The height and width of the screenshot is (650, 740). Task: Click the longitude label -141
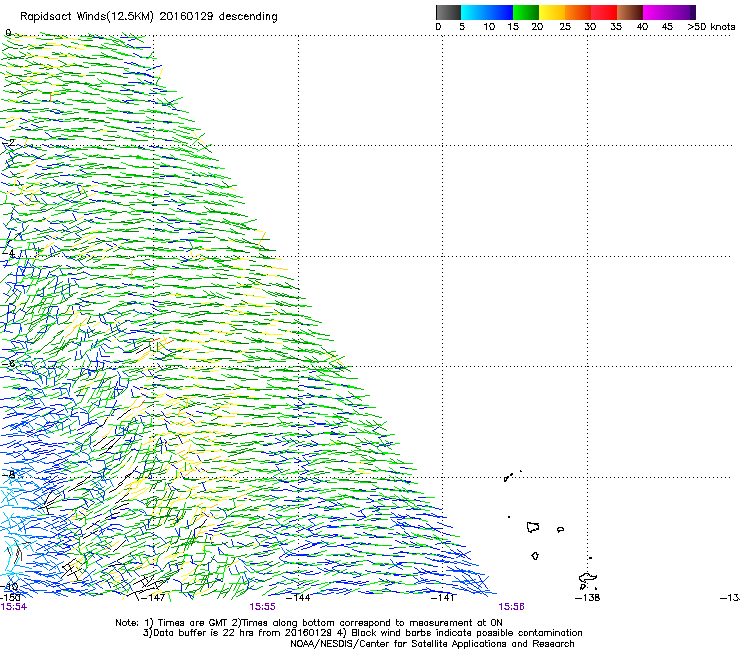[443, 598]
